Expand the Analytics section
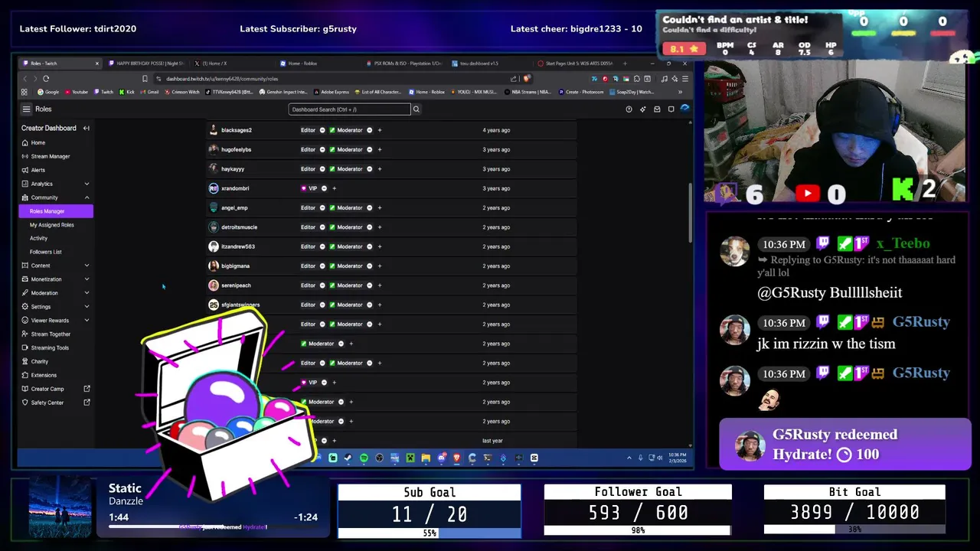This screenshot has height=551, width=980. click(x=87, y=184)
